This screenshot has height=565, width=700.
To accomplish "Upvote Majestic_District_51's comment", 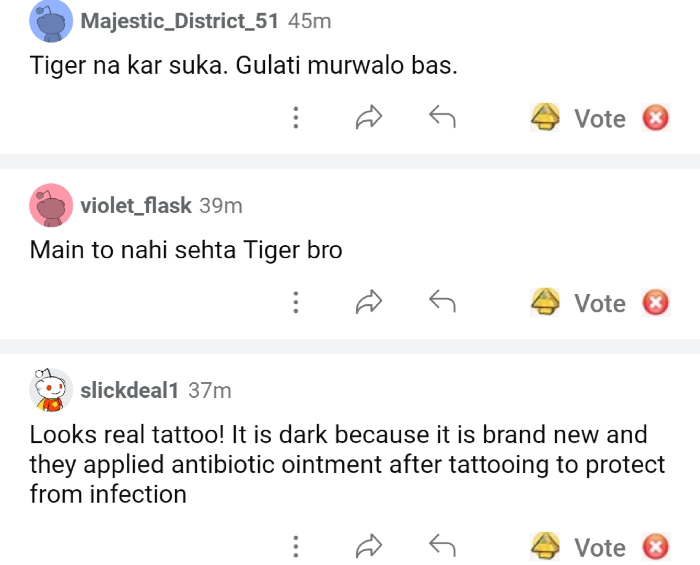I will pos(545,119).
